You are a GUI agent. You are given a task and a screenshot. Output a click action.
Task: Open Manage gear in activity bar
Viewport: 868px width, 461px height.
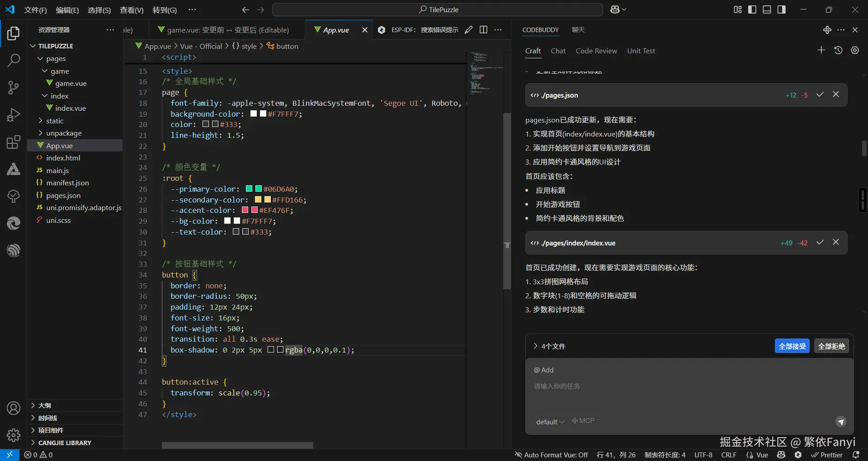[x=14, y=435]
